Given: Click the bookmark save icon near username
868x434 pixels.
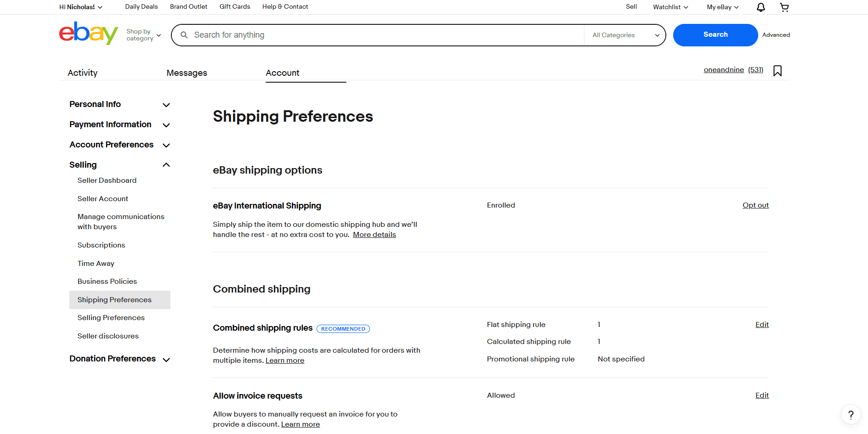Looking at the screenshot, I should coord(777,71).
